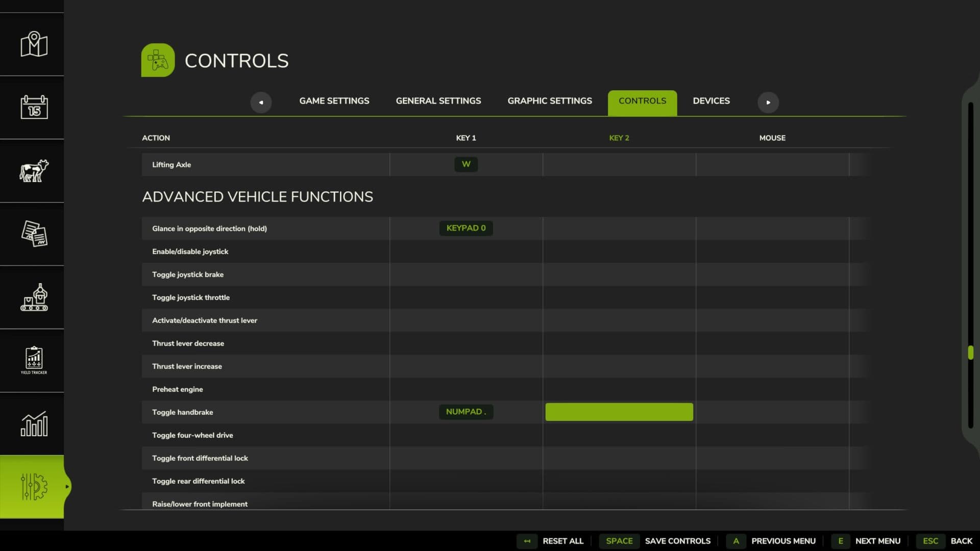The width and height of the screenshot is (980, 551).
Task: Open the animals cow icon
Action: (34, 170)
